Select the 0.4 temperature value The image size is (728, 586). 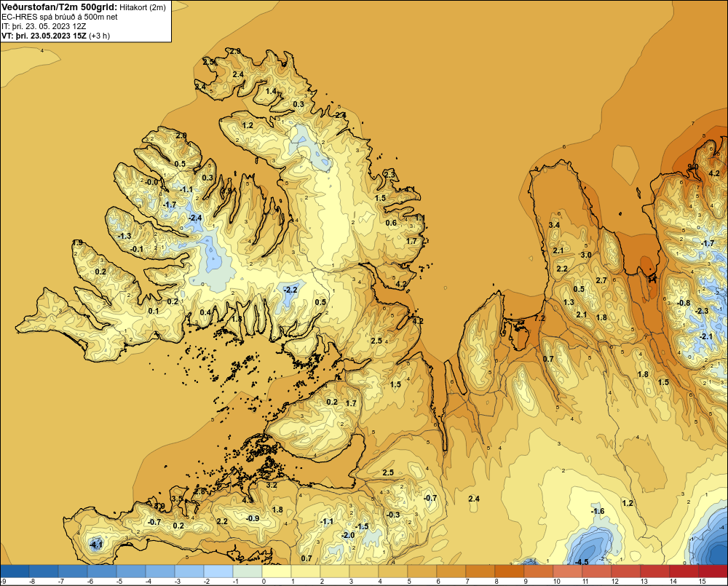pyautogui.click(x=206, y=312)
